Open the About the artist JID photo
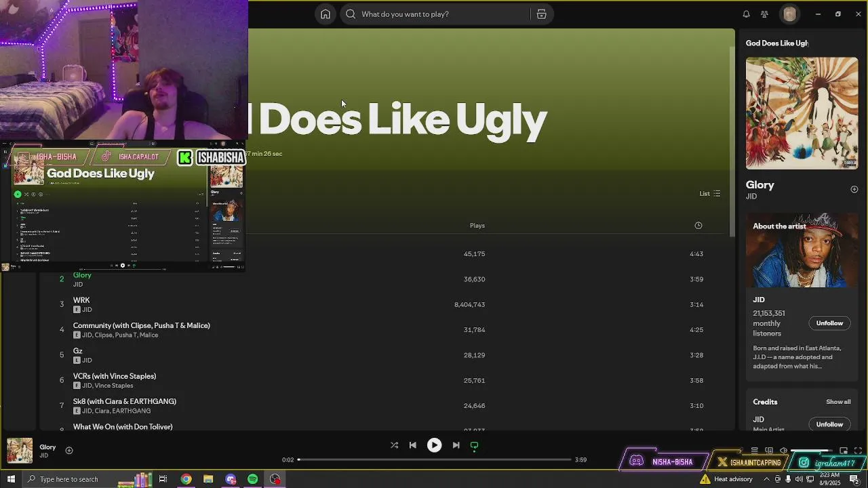The height and width of the screenshot is (488, 868). point(802,250)
